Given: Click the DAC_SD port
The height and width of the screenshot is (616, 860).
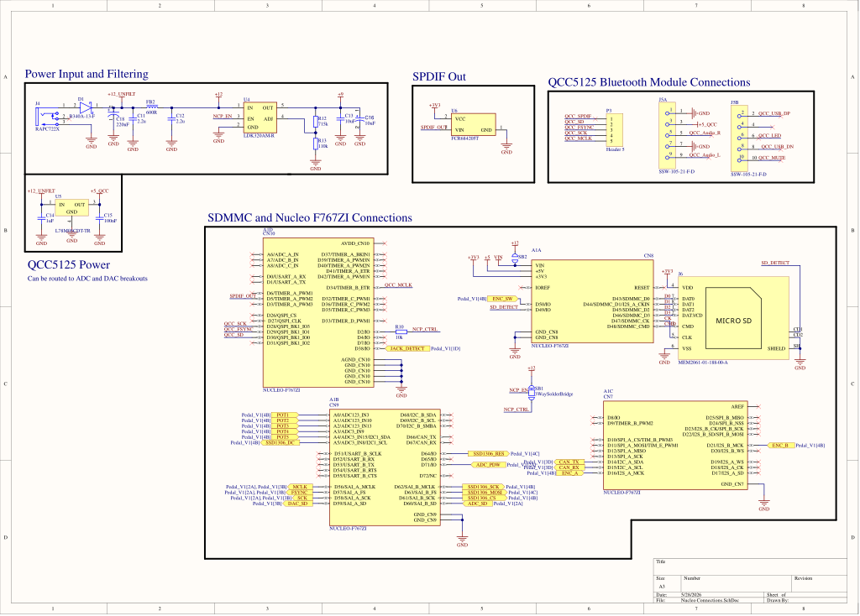Looking at the screenshot, I should (x=299, y=504).
